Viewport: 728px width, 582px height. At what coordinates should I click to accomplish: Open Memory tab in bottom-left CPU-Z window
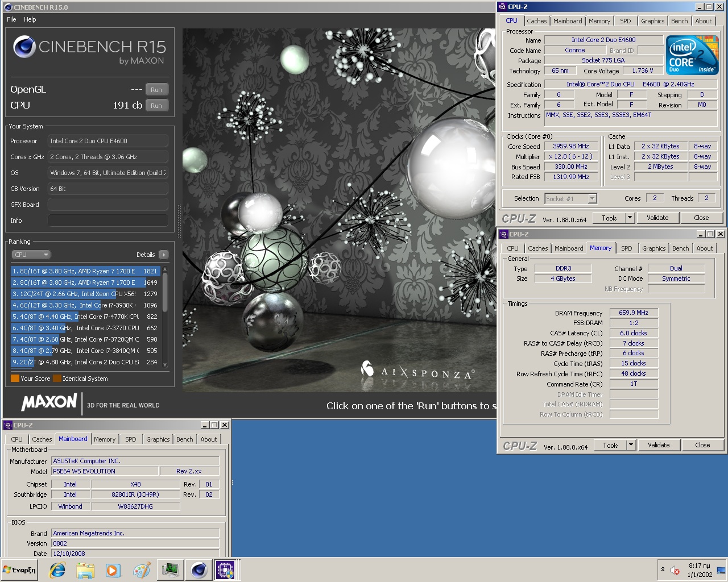(x=105, y=439)
